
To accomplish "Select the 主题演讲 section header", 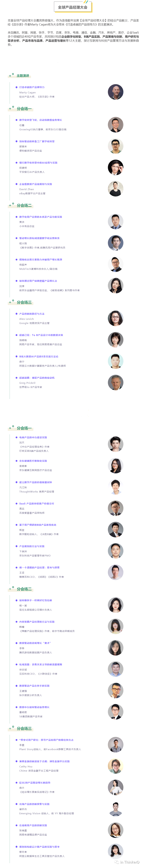I will (x=23, y=76).
